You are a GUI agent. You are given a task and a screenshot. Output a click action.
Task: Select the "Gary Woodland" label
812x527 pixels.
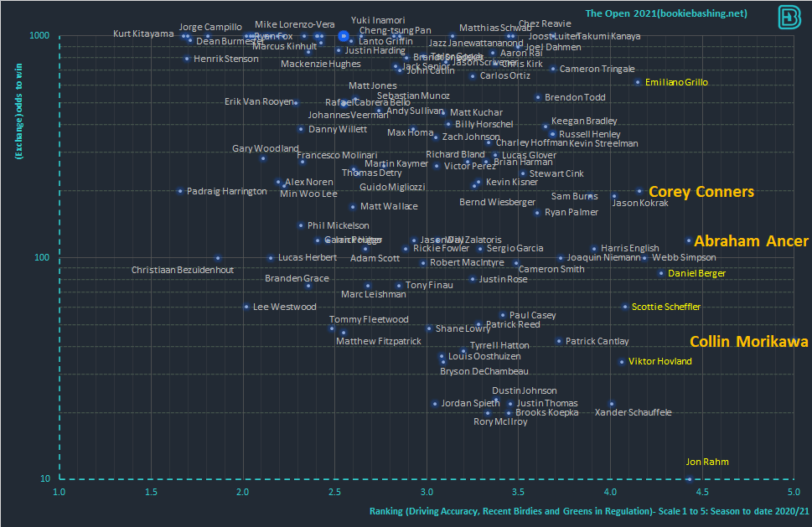[x=265, y=148]
